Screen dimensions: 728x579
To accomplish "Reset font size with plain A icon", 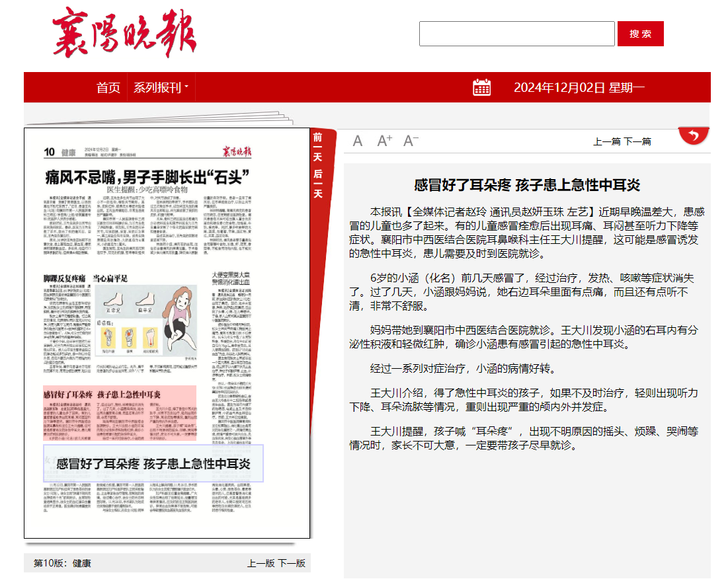I will click(358, 141).
